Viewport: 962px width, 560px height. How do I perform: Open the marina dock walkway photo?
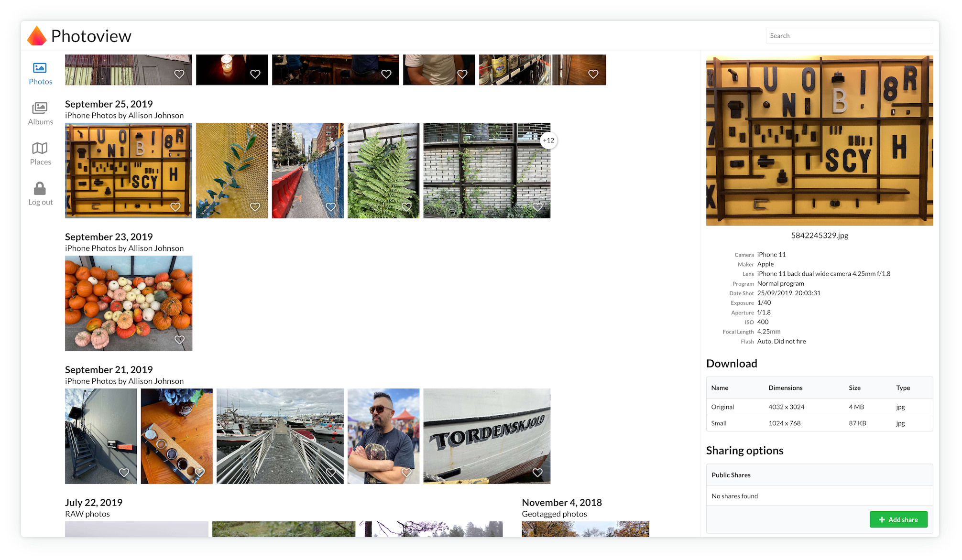pos(280,430)
